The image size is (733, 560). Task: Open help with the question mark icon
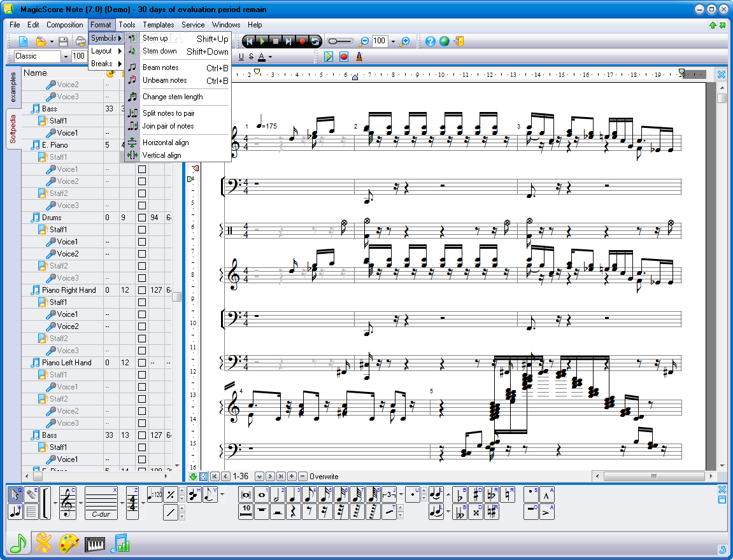pos(431,41)
